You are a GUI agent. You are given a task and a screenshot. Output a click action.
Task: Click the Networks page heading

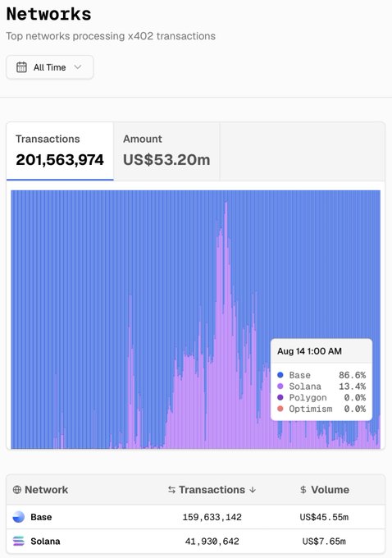pyautogui.click(x=48, y=14)
